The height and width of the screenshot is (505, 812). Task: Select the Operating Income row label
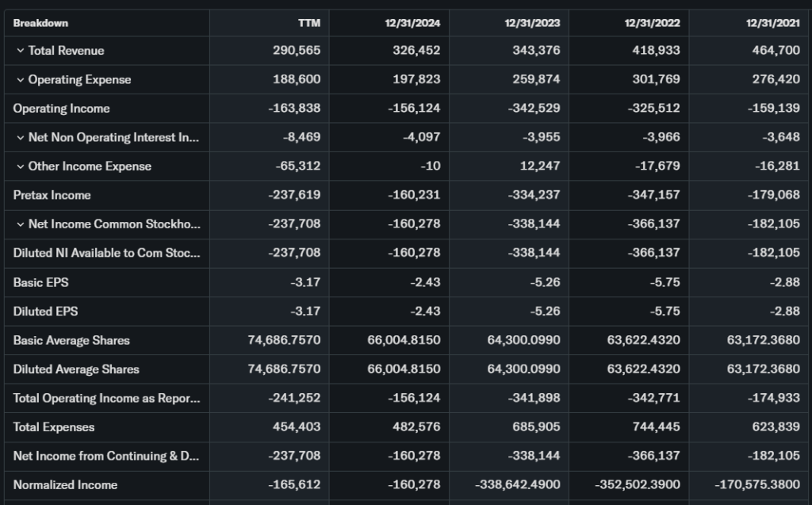click(61, 109)
